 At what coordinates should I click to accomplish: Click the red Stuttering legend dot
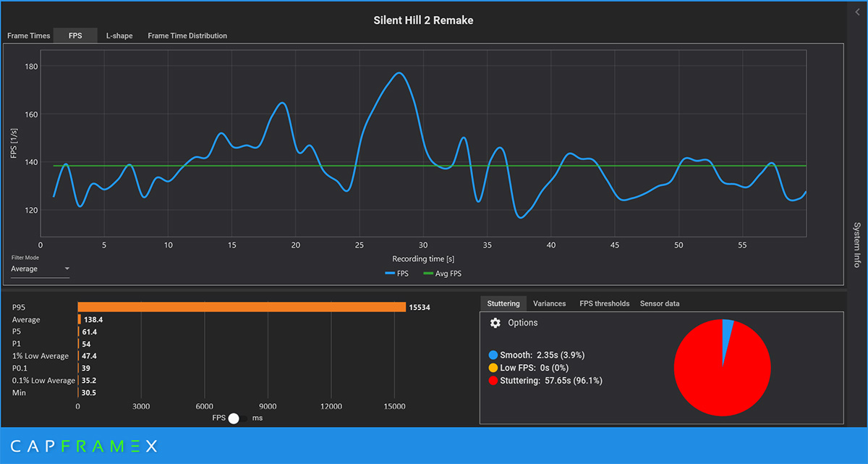[493, 380]
